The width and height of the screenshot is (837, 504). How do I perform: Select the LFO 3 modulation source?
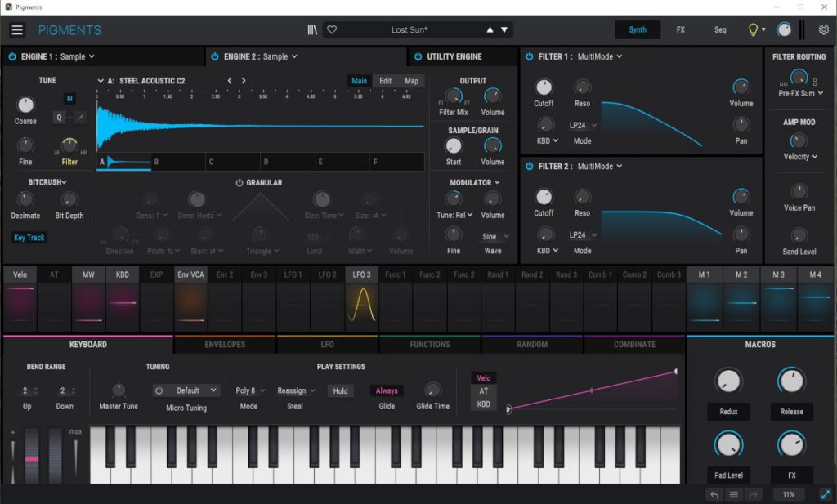[361, 299]
